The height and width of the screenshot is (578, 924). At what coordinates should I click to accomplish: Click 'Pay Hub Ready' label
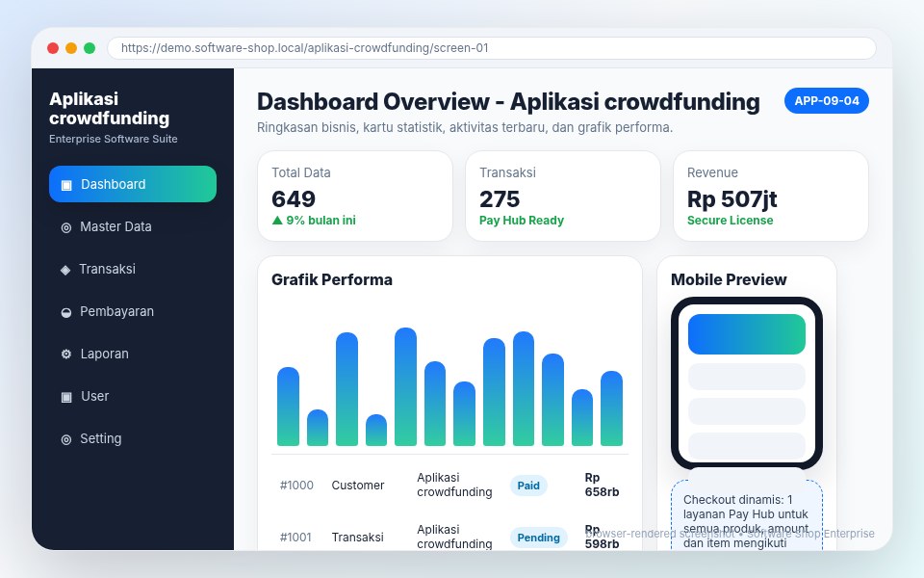coord(522,220)
